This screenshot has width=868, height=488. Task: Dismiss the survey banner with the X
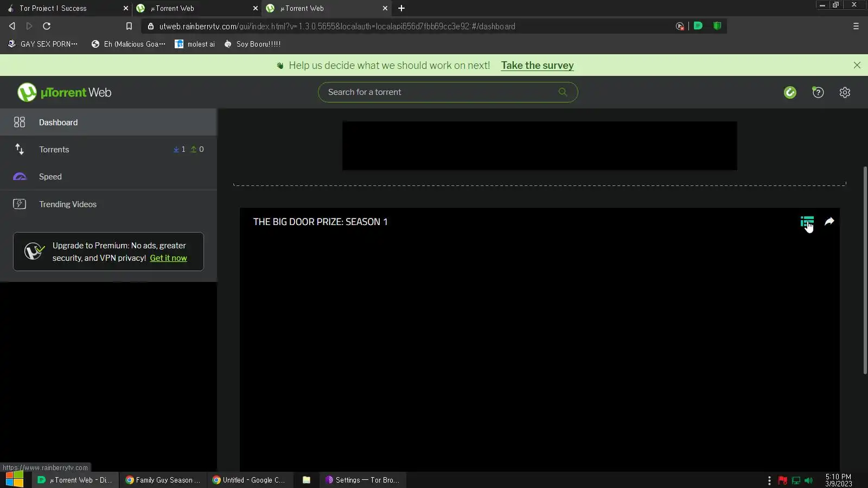(x=857, y=65)
